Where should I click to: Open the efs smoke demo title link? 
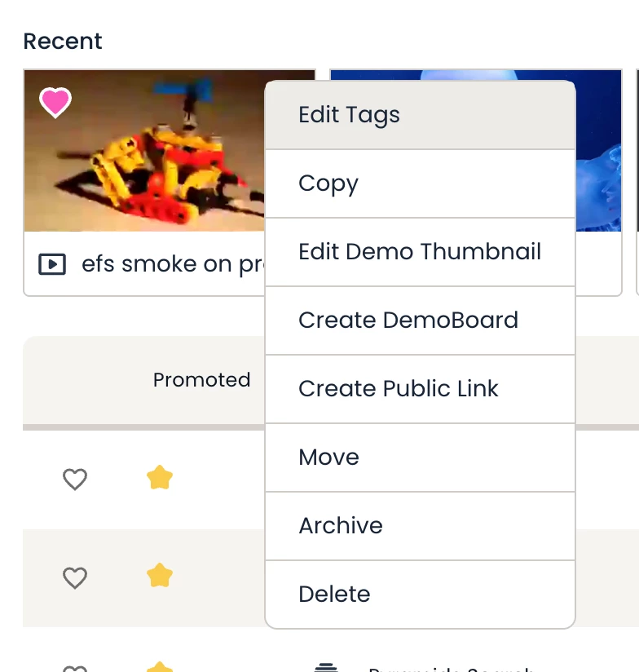(x=171, y=264)
